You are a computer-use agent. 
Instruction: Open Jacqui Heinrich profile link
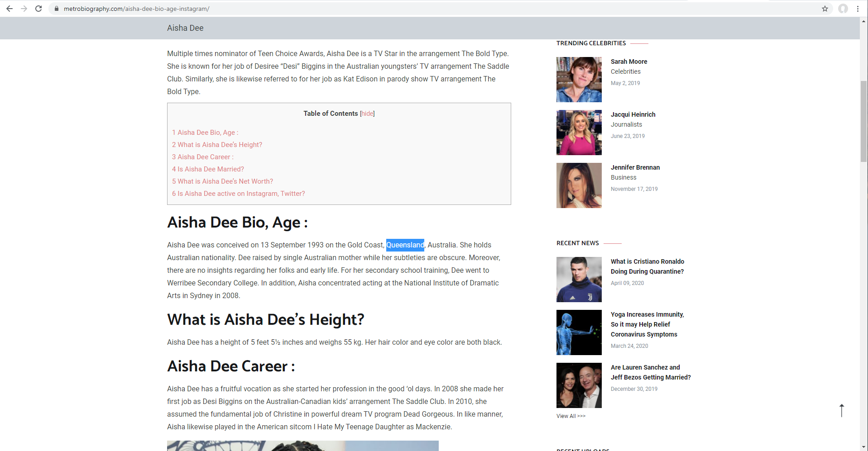coord(633,114)
